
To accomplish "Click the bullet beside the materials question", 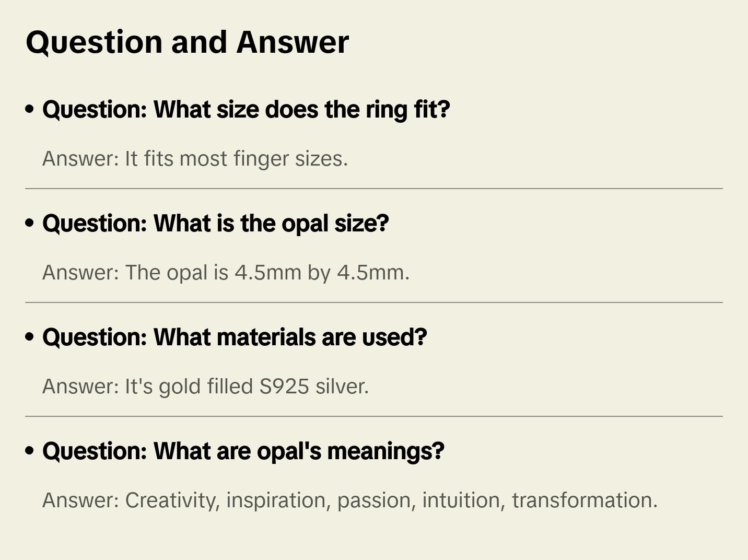I will pos(30,337).
